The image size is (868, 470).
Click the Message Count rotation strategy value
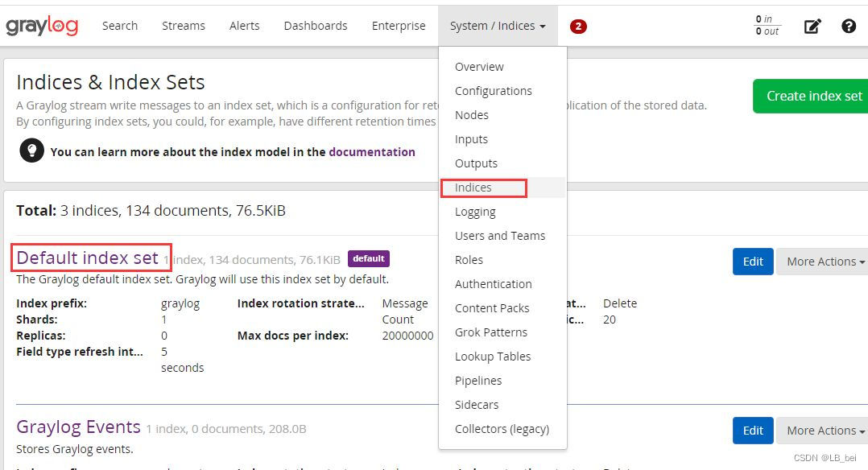(405, 311)
